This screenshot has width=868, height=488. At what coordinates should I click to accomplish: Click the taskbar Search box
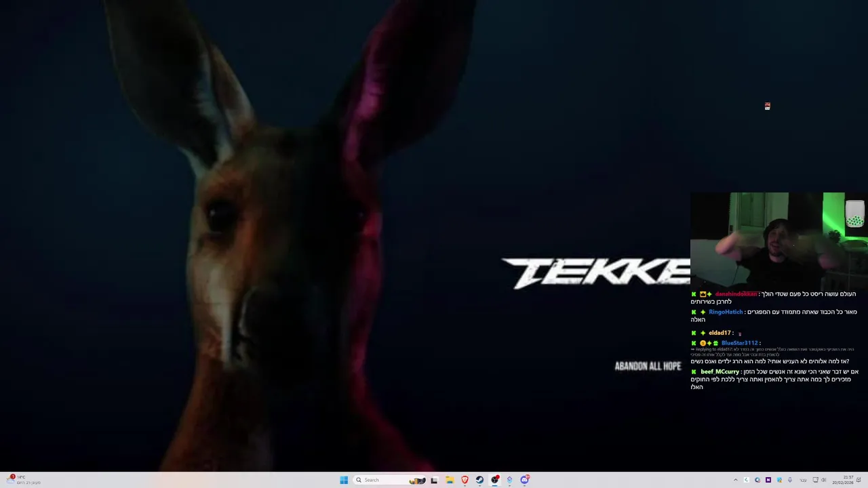(390, 480)
